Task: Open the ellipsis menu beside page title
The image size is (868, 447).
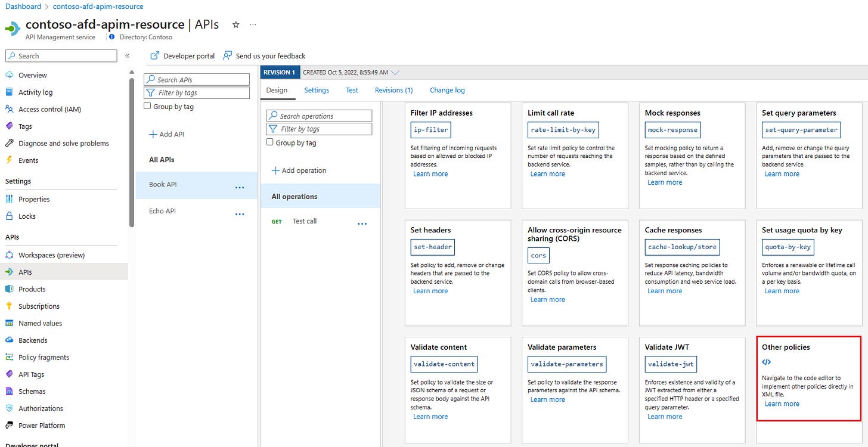Action: pos(253,24)
